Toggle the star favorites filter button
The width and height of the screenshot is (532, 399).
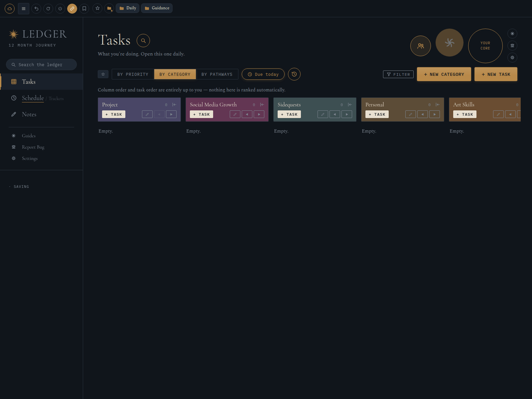pos(103,74)
